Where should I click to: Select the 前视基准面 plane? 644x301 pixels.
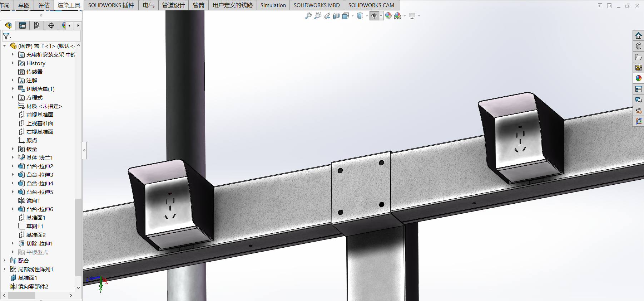pos(36,115)
